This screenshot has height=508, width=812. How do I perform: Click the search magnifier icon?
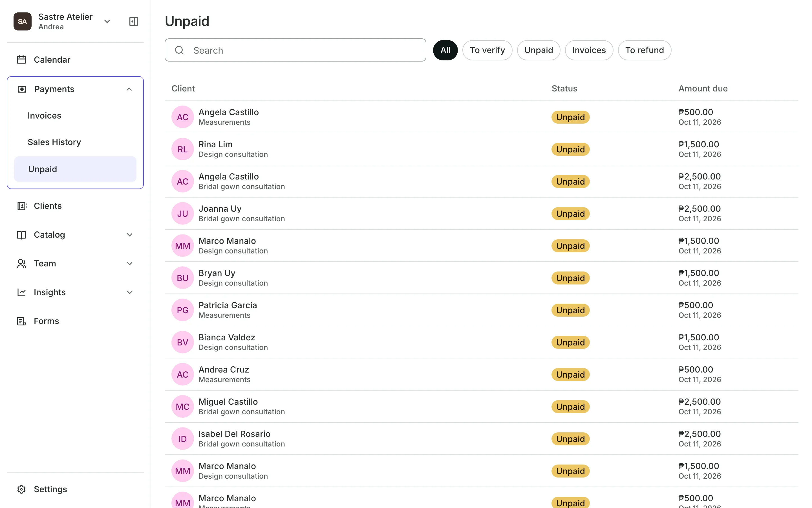point(180,51)
